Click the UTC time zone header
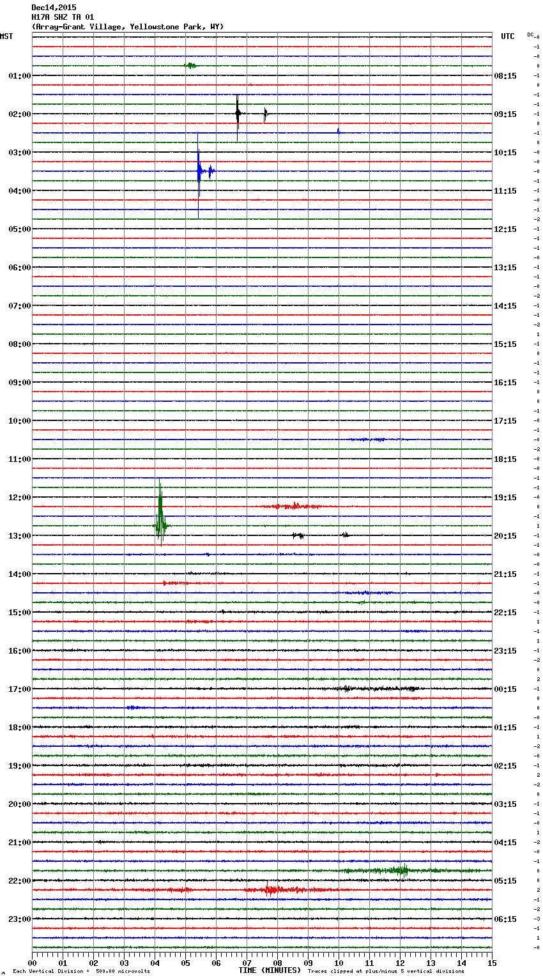Viewport: 543px width, 980px height. (x=507, y=36)
